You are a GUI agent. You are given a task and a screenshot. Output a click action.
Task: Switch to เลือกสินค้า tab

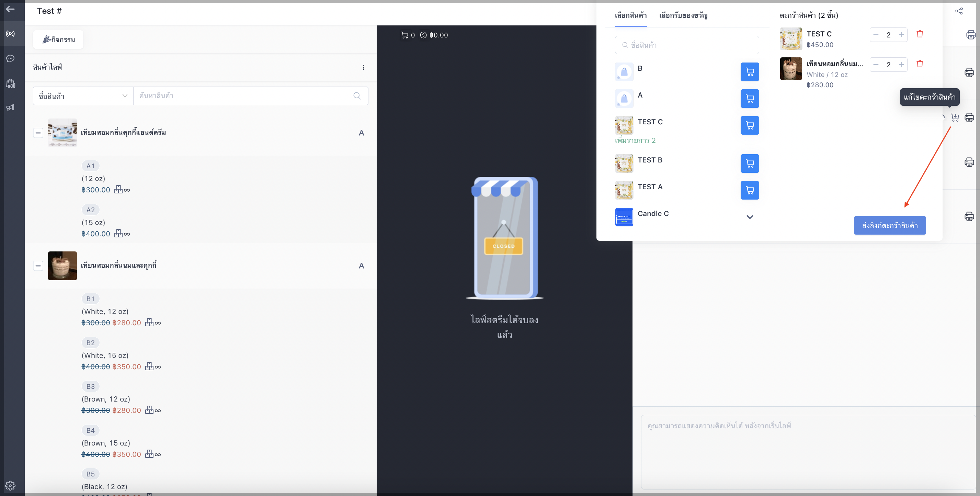630,15
